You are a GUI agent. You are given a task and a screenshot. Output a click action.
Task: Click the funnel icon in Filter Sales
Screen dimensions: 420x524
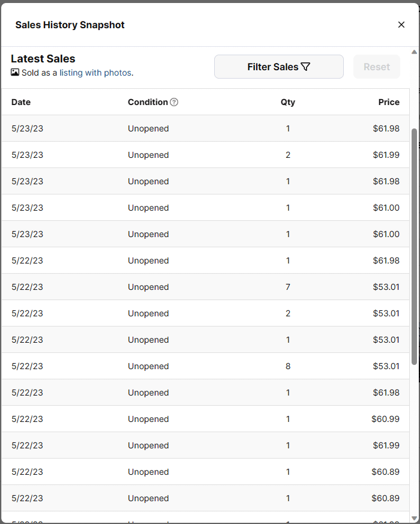(305, 67)
